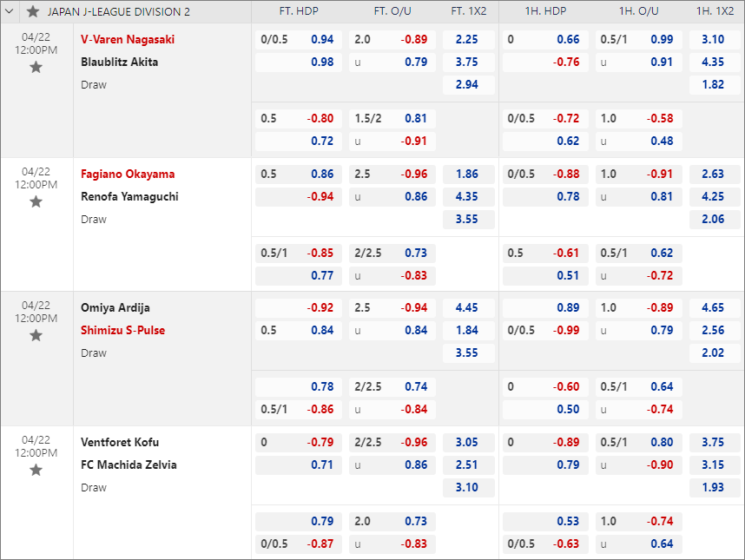Star the V-Varen Nagasaki vs Blaublitz Akita match
This screenshot has height=560, width=745.
pyautogui.click(x=36, y=68)
